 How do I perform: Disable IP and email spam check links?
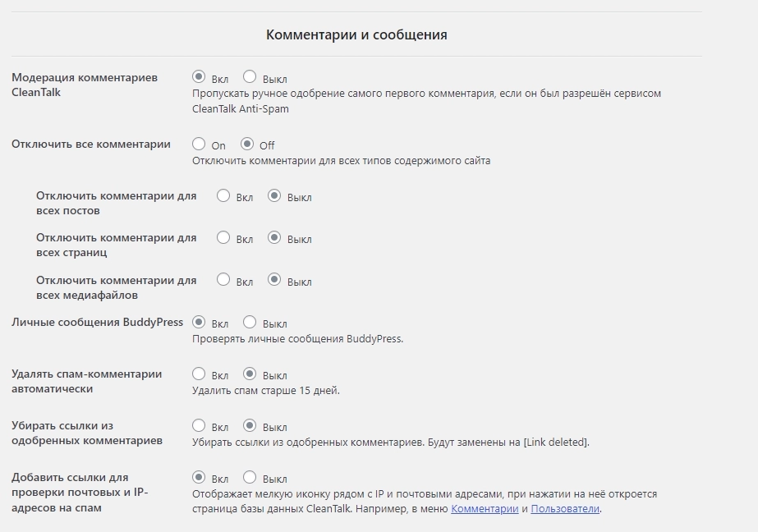(x=250, y=478)
